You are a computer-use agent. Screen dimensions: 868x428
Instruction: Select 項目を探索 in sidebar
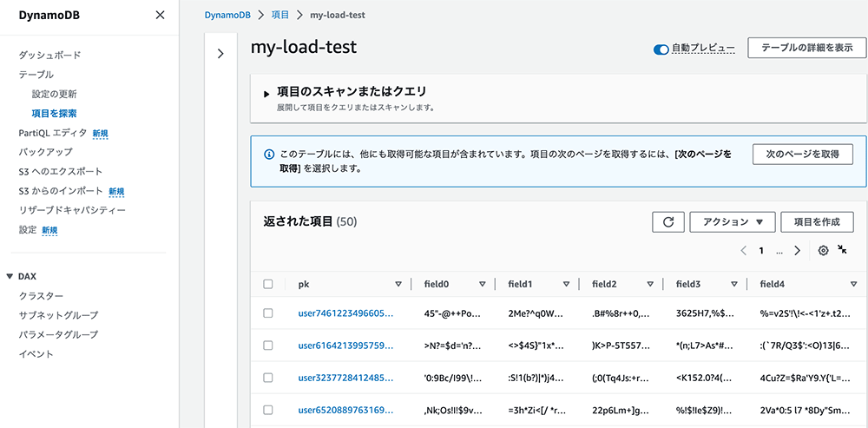tap(54, 113)
